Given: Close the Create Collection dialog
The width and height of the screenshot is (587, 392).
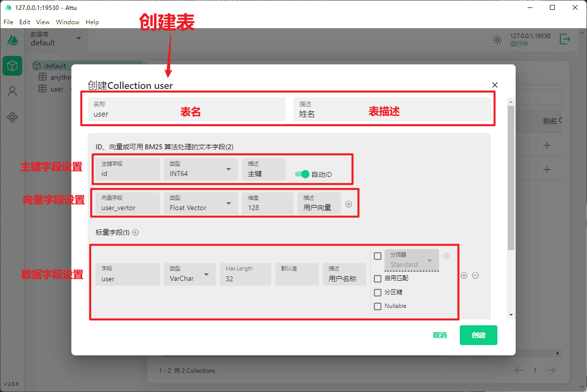Looking at the screenshot, I should tap(495, 85).
